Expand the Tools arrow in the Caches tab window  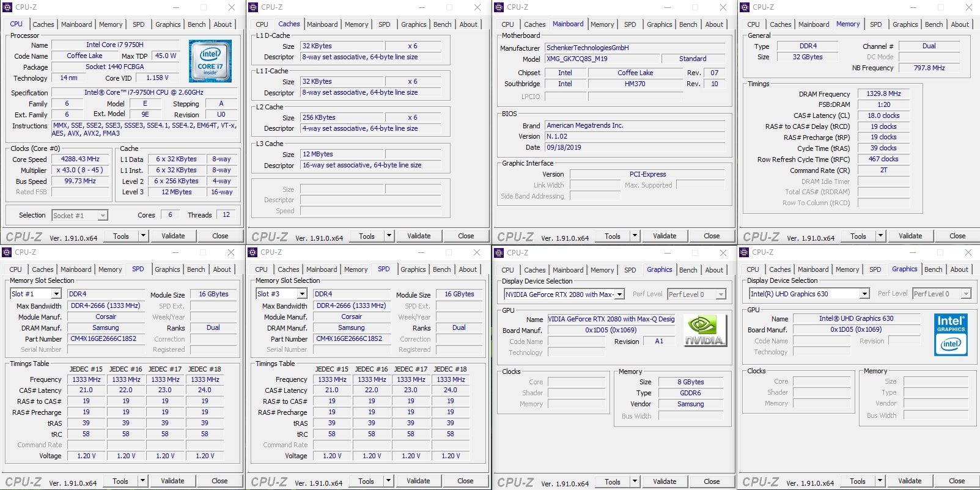coord(389,236)
